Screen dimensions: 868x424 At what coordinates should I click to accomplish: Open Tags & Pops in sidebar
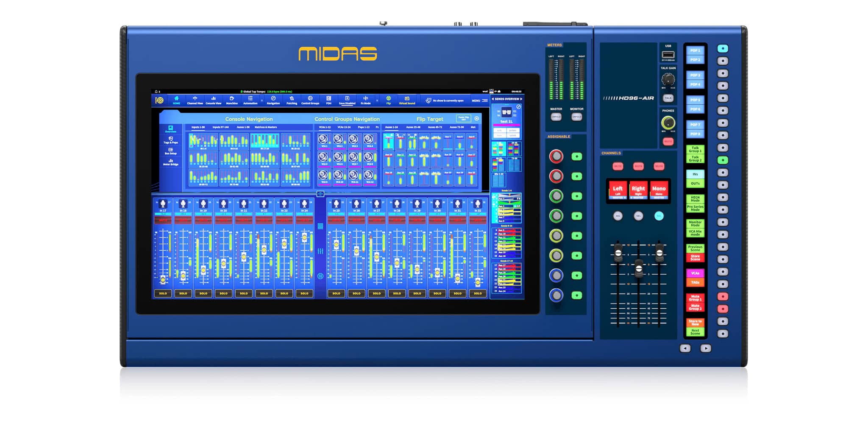pos(171,140)
